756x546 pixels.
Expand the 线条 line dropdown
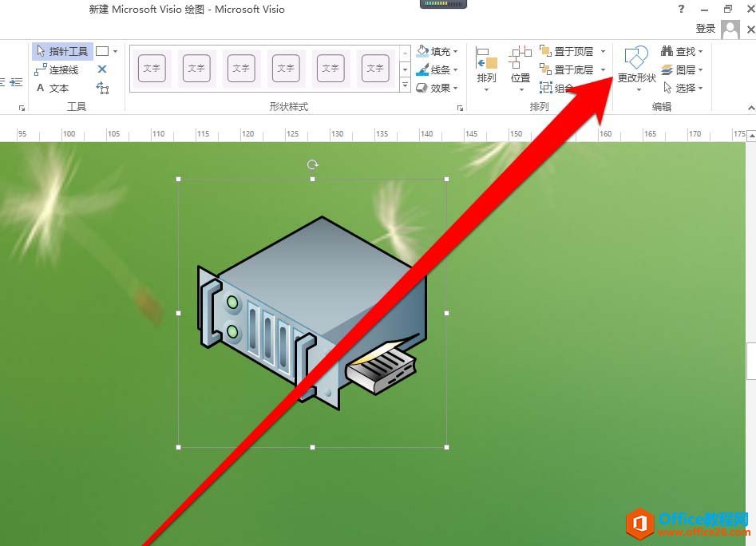437,70
